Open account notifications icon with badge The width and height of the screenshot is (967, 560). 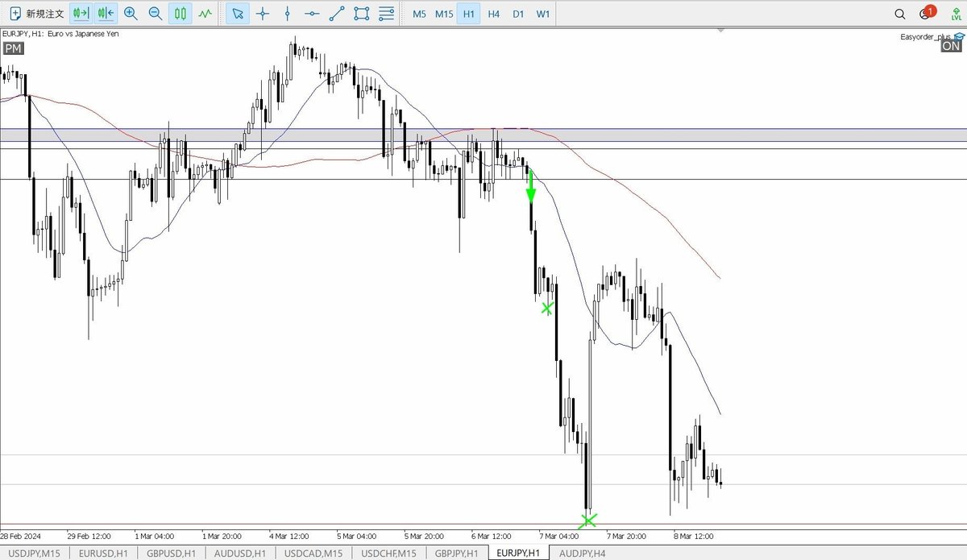[x=927, y=13]
